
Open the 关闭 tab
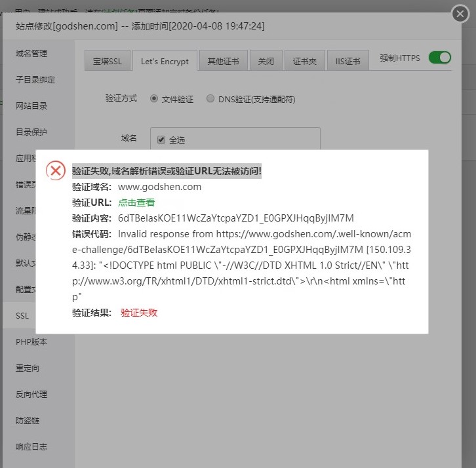pyautogui.click(x=266, y=60)
